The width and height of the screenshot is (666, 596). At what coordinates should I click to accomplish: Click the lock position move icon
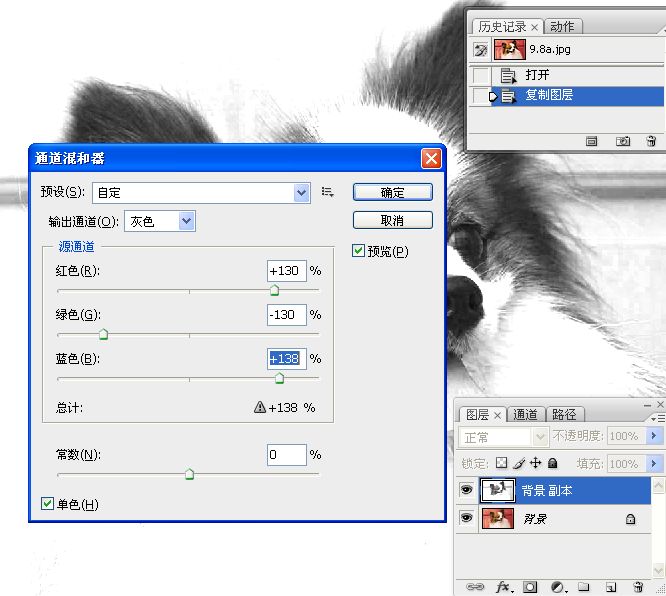pyautogui.click(x=535, y=464)
